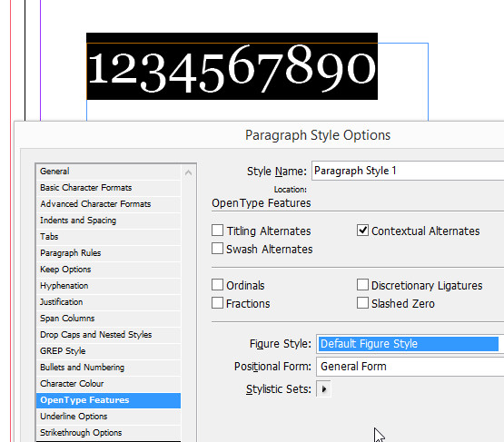Open the Hyphenation category

click(x=108, y=286)
